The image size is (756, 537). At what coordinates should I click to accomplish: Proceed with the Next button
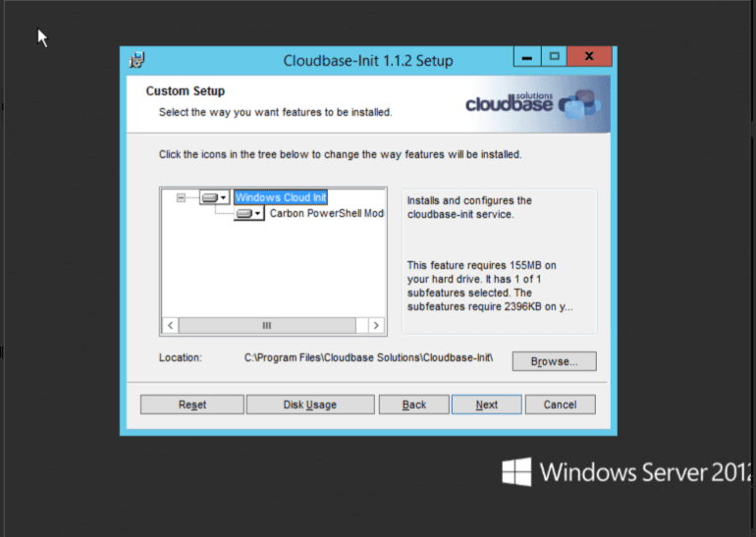[486, 404]
